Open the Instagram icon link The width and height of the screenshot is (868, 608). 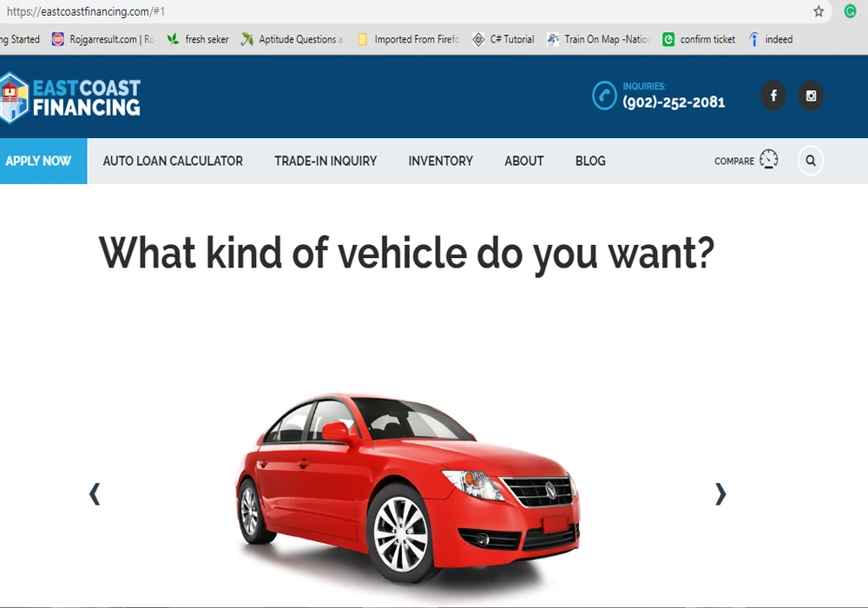point(811,96)
